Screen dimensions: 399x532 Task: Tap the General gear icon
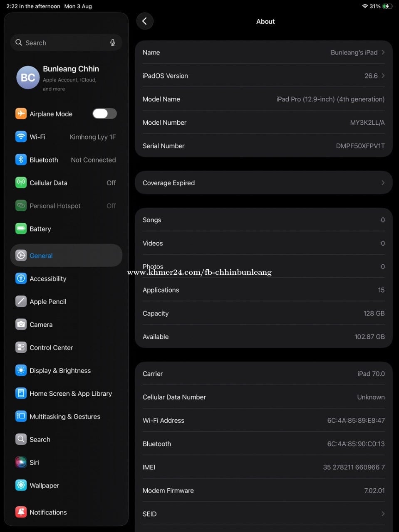pos(21,256)
